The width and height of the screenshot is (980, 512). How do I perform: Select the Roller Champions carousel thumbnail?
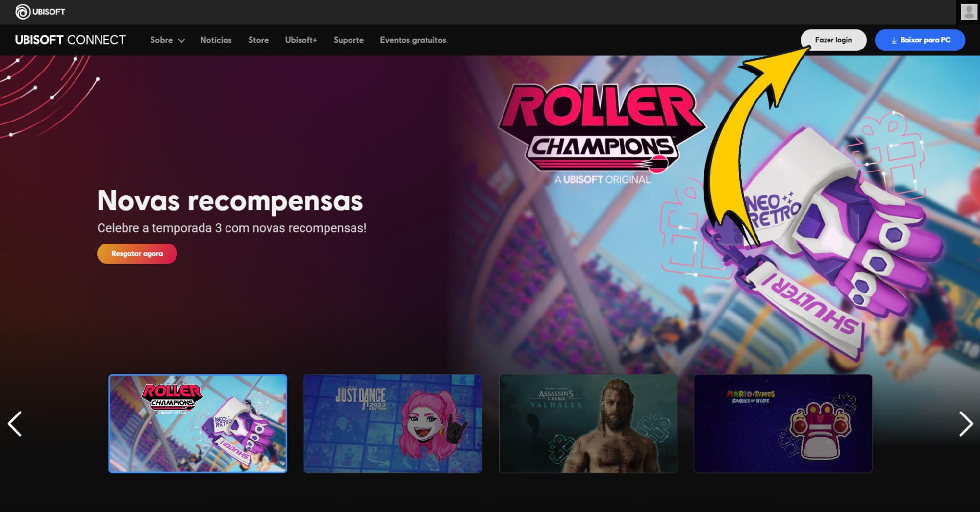tap(198, 424)
